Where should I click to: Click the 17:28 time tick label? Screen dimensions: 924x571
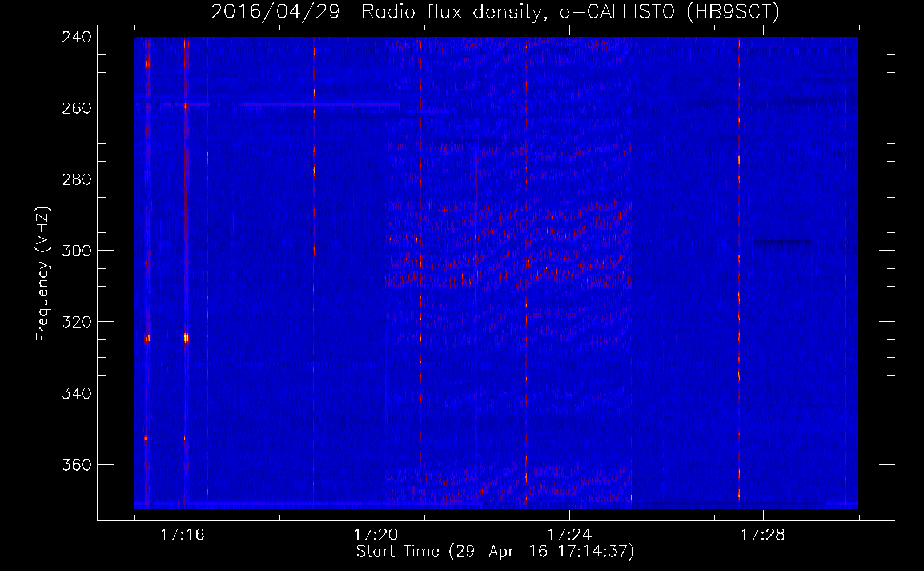(763, 535)
